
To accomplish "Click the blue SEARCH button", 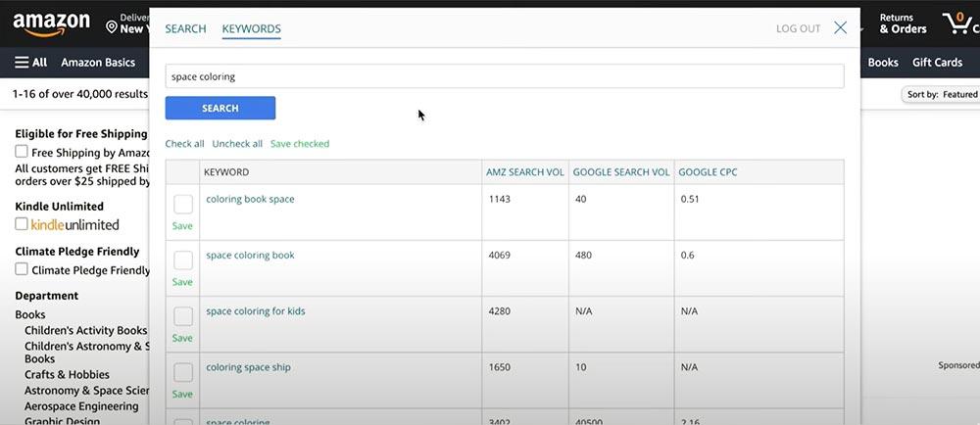I will pos(220,108).
